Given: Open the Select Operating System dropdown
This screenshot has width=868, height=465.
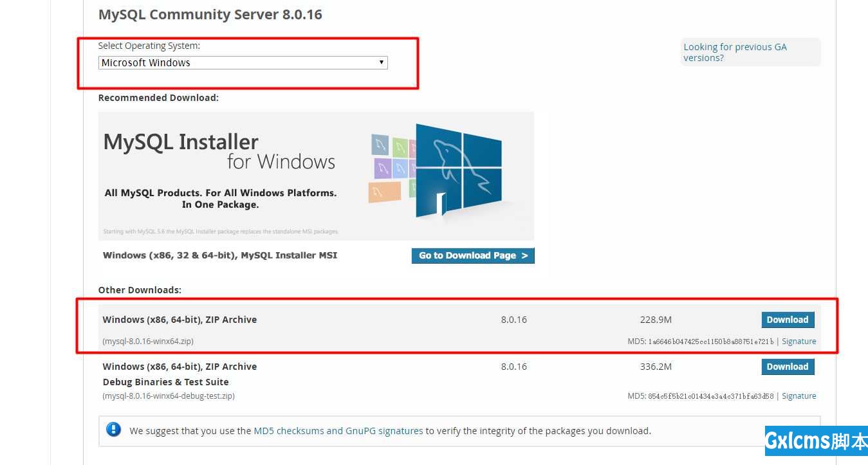Looking at the screenshot, I should coord(243,62).
